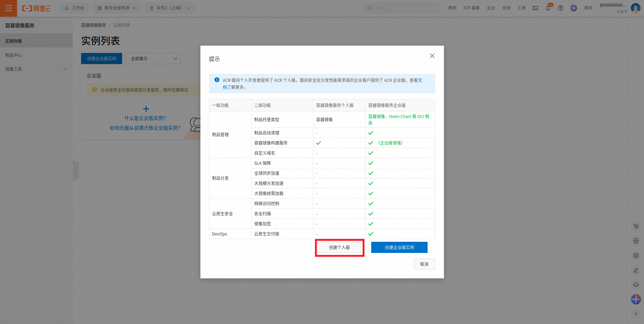Close the 提示 dialog with the X
Screen dimensions: 644x324
[x=432, y=56]
